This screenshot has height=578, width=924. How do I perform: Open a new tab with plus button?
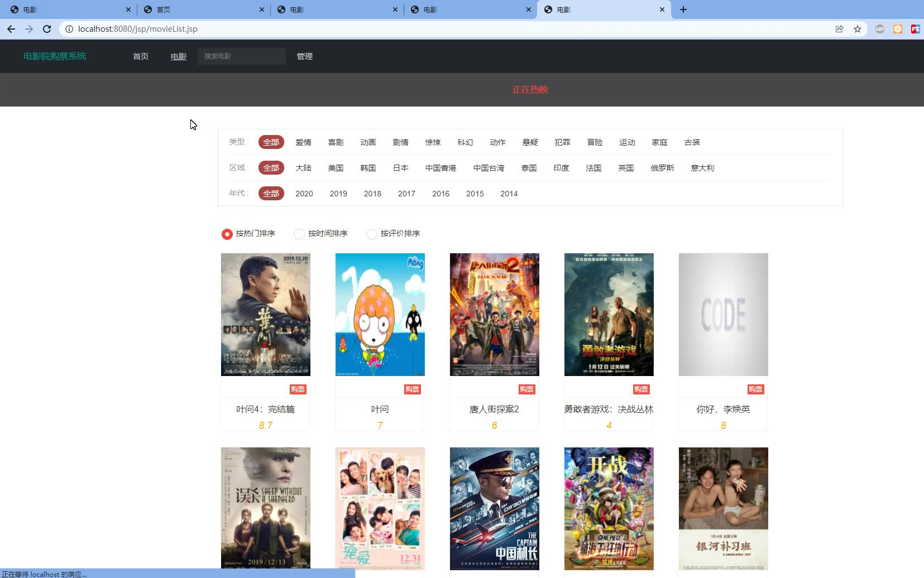pos(683,9)
